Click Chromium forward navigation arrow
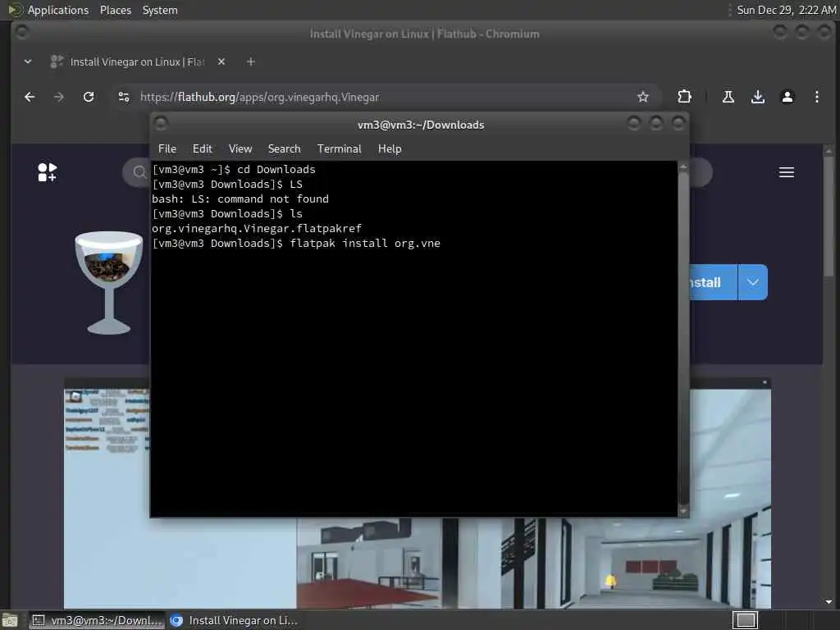Image resolution: width=840 pixels, height=630 pixels. (x=59, y=97)
